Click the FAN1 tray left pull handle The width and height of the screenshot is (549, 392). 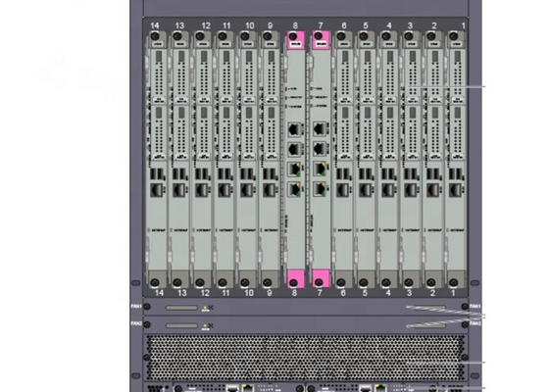click(181, 308)
